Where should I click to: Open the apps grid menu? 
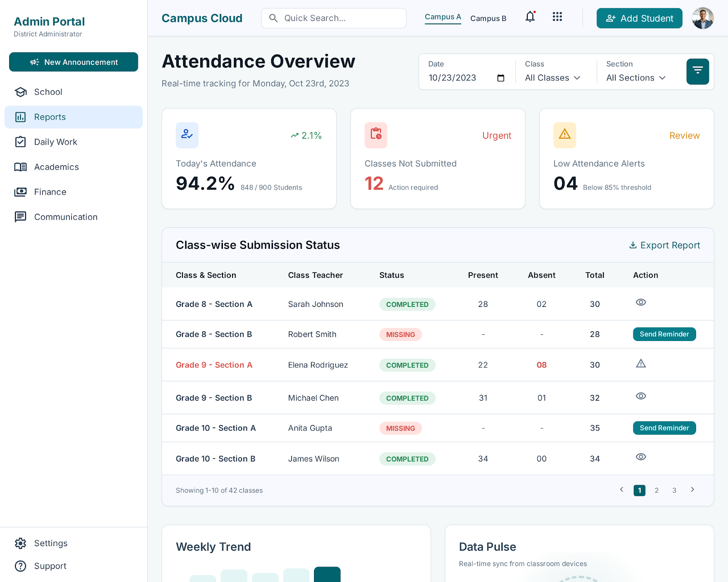557,17
